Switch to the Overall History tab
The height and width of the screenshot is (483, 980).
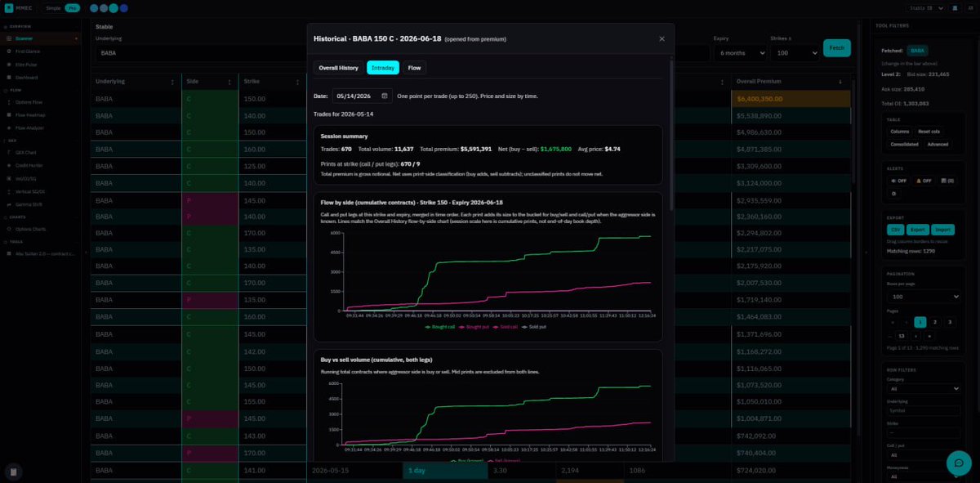coord(338,68)
